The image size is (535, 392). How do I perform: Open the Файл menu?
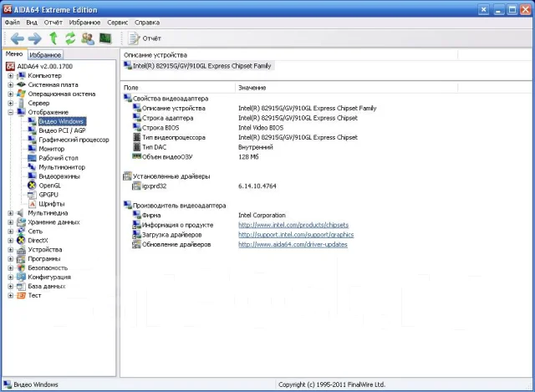tap(12, 23)
